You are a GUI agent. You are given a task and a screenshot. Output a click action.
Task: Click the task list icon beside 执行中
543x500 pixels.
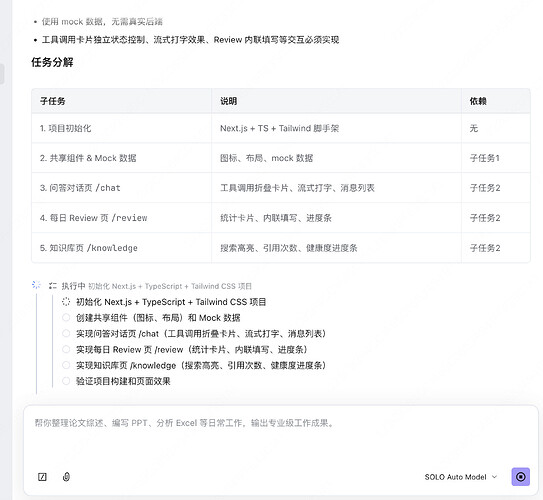(53, 286)
